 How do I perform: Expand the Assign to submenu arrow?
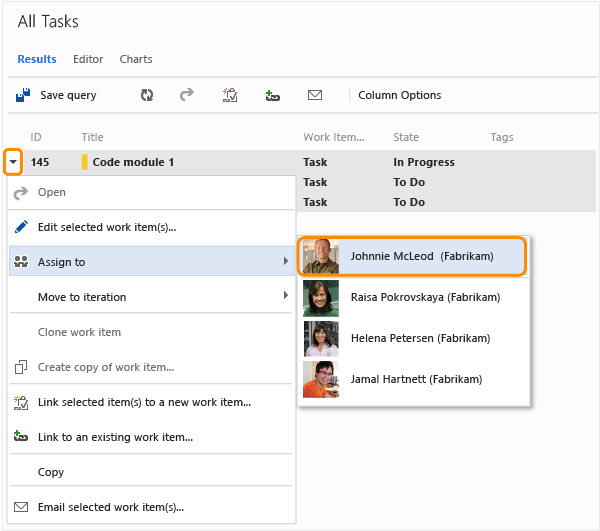coord(286,261)
